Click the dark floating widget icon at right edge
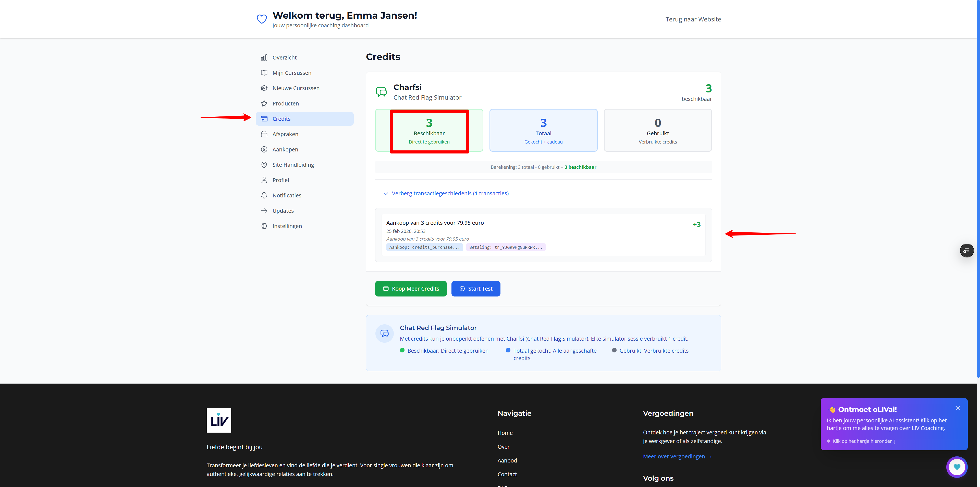Image resolution: width=980 pixels, height=487 pixels. tap(966, 251)
